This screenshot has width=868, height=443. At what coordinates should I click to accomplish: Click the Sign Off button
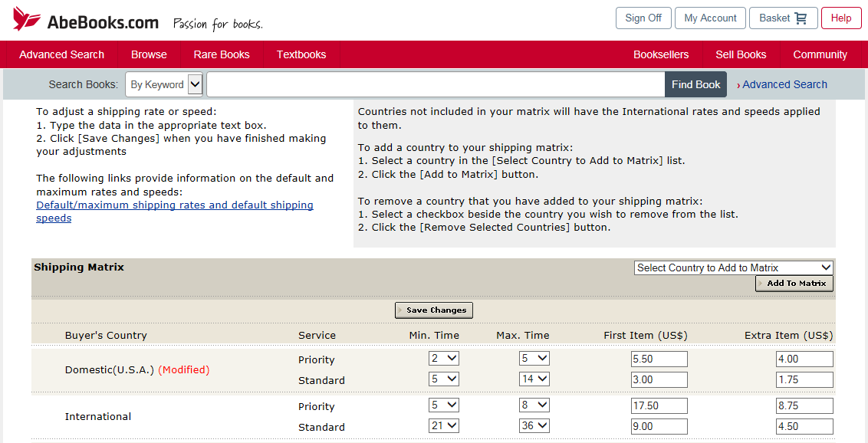pyautogui.click(x=643, y=18)
